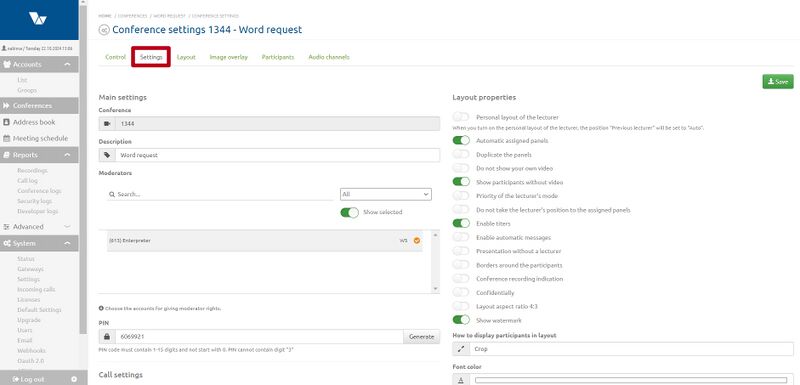The width and height of the screenshot is (800, 385).
Task: Toggle Conference recording indication
Action: tap(461, 278)
